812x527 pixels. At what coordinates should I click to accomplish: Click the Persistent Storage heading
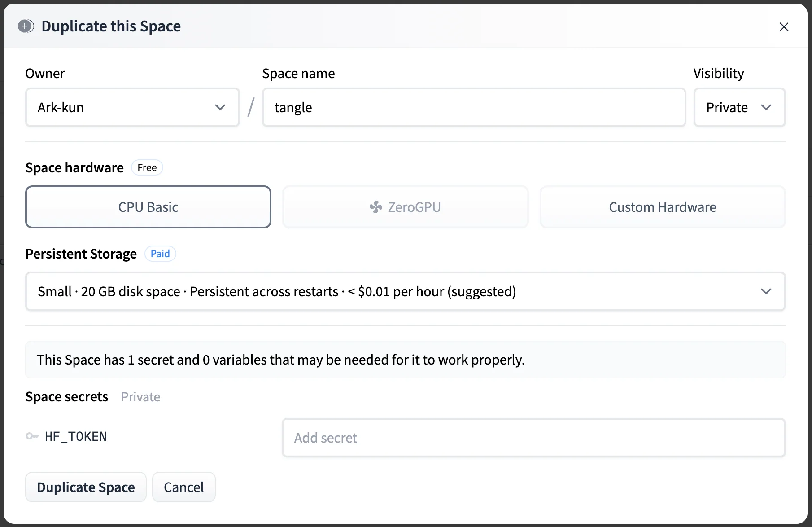click(81, 254)
